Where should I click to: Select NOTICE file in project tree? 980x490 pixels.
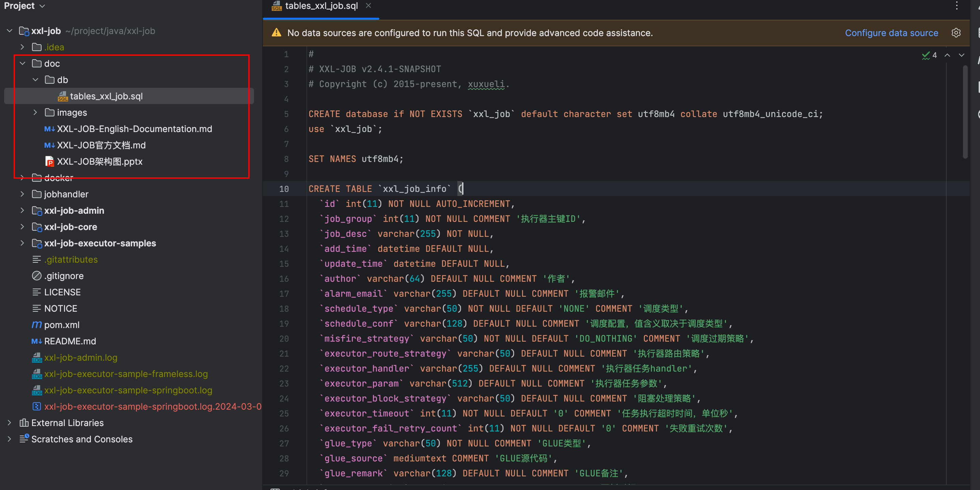(61, 309)
